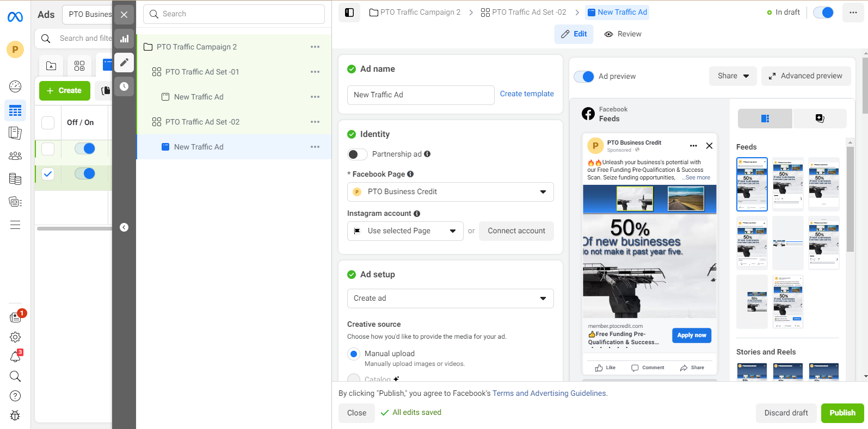Open the account overview gauge icon

point(15,86)
